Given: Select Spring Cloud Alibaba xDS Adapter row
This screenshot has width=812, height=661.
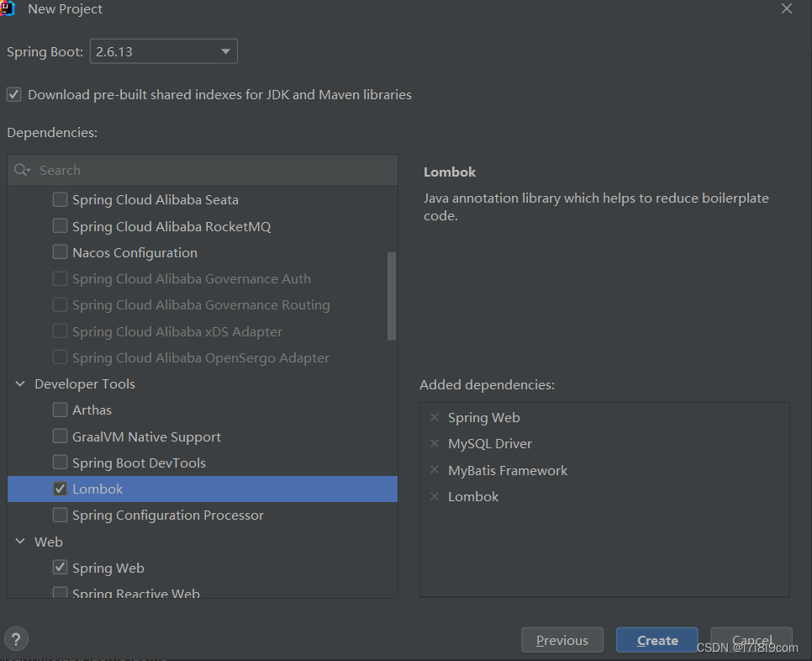Looking at the screenshot, I should point(203,331).
